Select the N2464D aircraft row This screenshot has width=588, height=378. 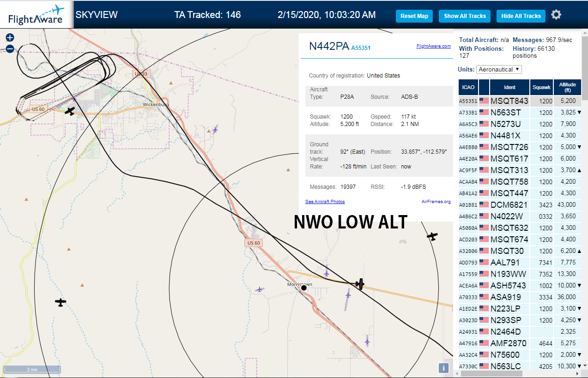coord(520,332)
